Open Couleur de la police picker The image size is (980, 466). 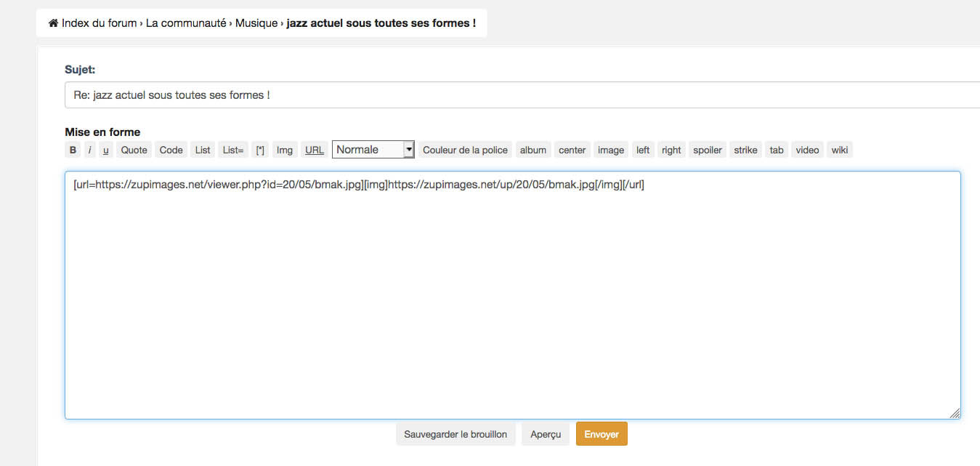click(465, 150)
